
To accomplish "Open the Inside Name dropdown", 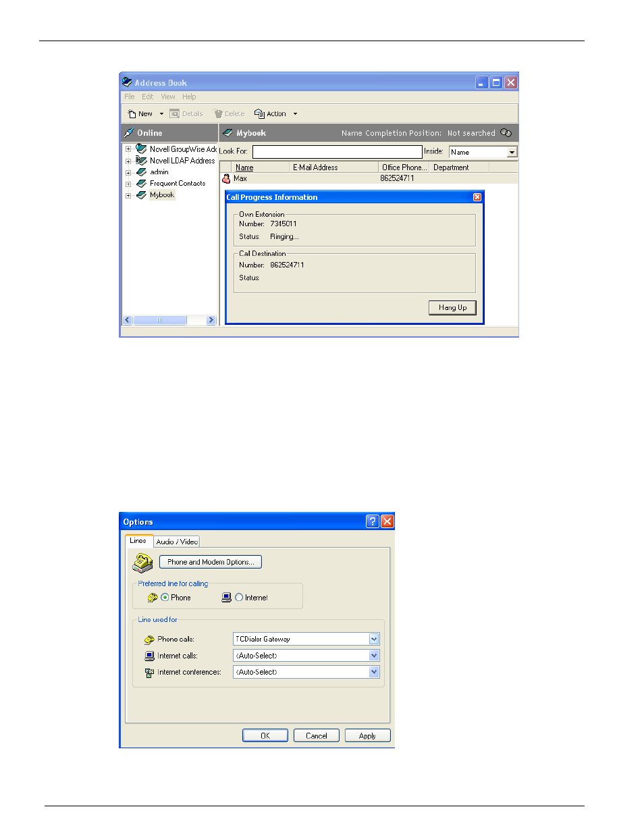I will 512,152.
